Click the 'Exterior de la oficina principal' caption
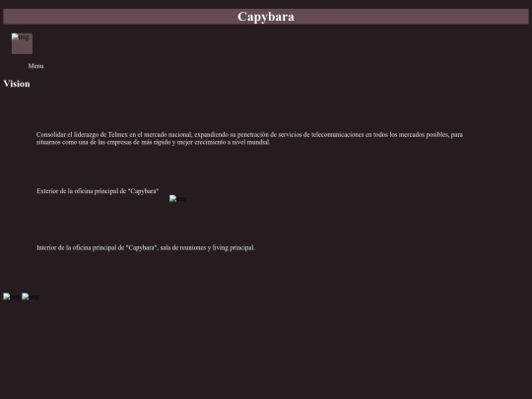The height and width of the screenshot is (399, 532). pos(98,191)
